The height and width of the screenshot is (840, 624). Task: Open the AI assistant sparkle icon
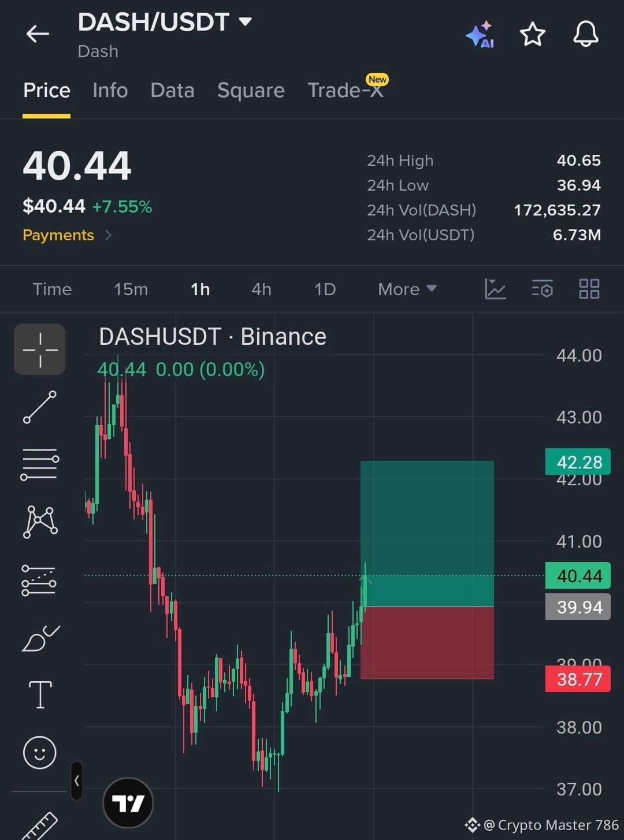[x=480, y=35]
